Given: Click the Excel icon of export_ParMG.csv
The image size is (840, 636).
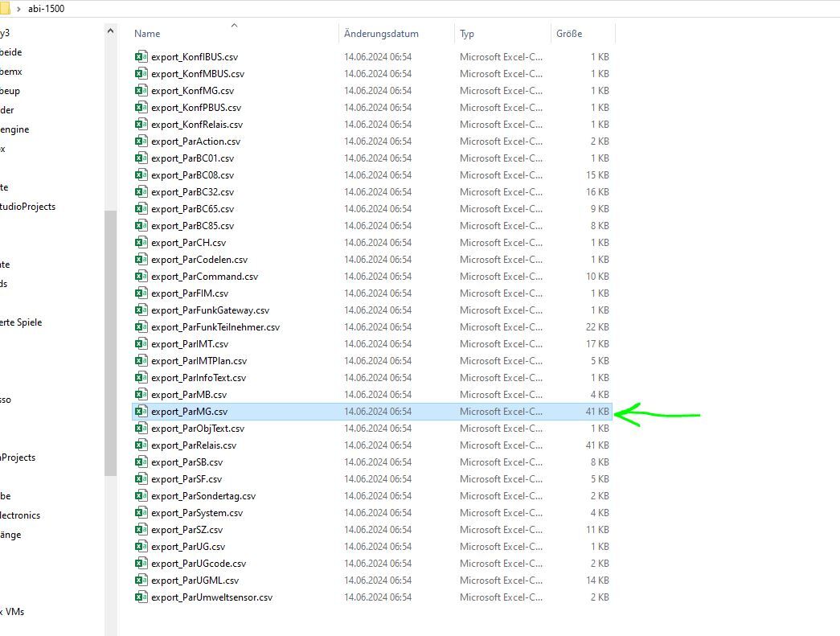Looking at the screenshot, I should click(141, 411).
